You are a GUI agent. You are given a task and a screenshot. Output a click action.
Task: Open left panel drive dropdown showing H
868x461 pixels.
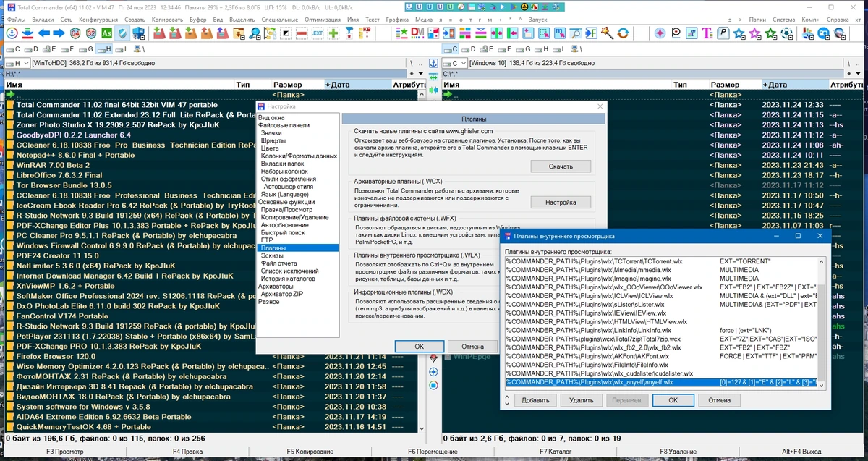tap(17, 64)
